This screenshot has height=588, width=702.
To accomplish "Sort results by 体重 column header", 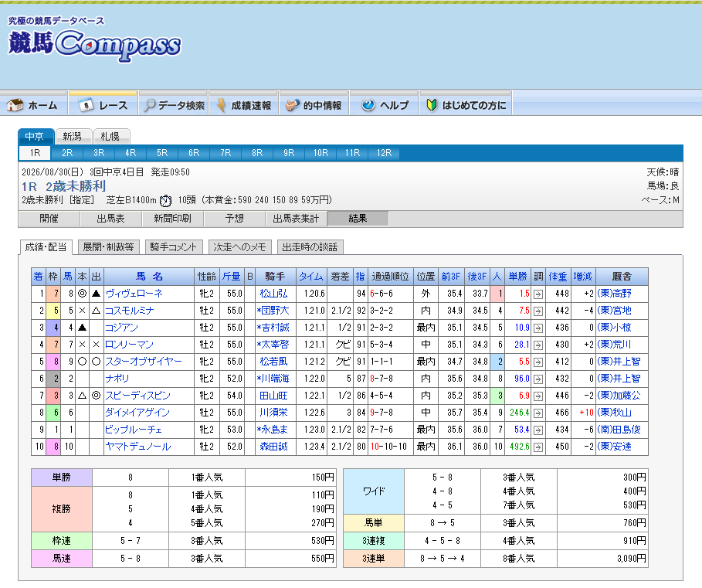I will coord(558,277).
